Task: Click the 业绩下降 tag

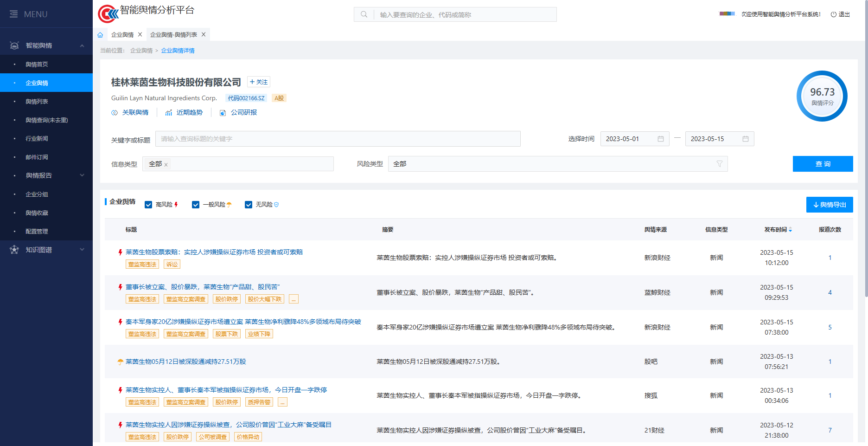Action: pyautogui.click(x=259, y=334)
